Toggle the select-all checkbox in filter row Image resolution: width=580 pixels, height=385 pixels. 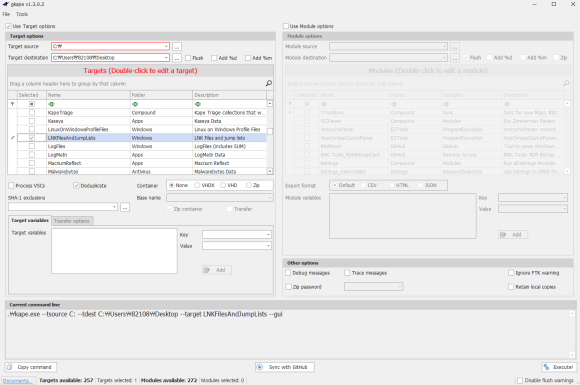click(x=32, y=104)
